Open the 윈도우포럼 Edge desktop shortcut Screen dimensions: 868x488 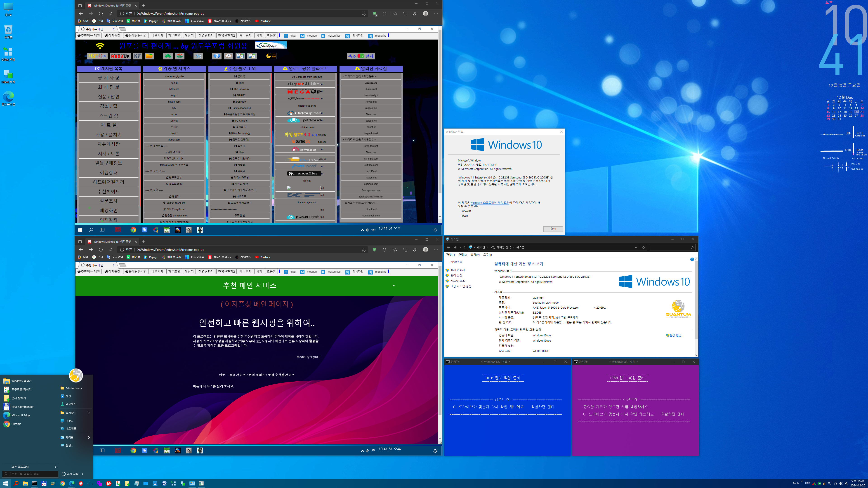pyautogui.click(x=8, y=99)
